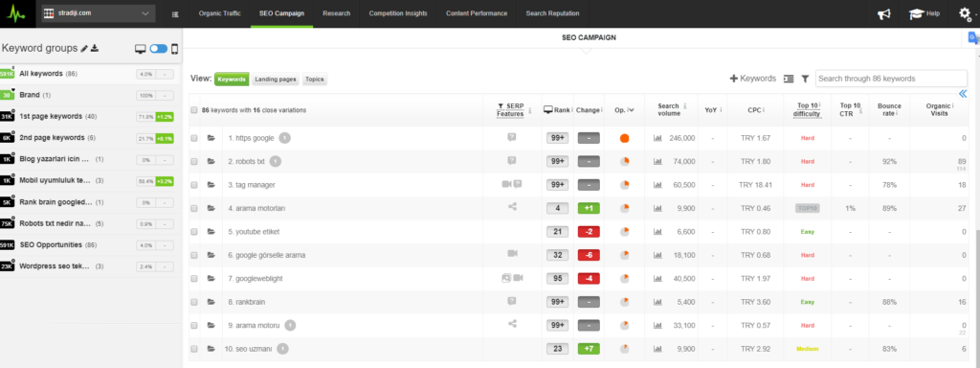Click orange opportunity circle for https google
Viewport: 980px width, 368px height.
624,138
